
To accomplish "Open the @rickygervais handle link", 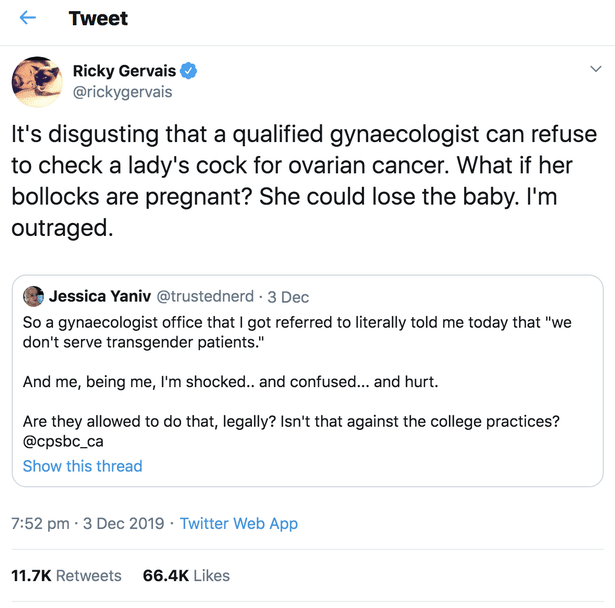I will point(122,92).
